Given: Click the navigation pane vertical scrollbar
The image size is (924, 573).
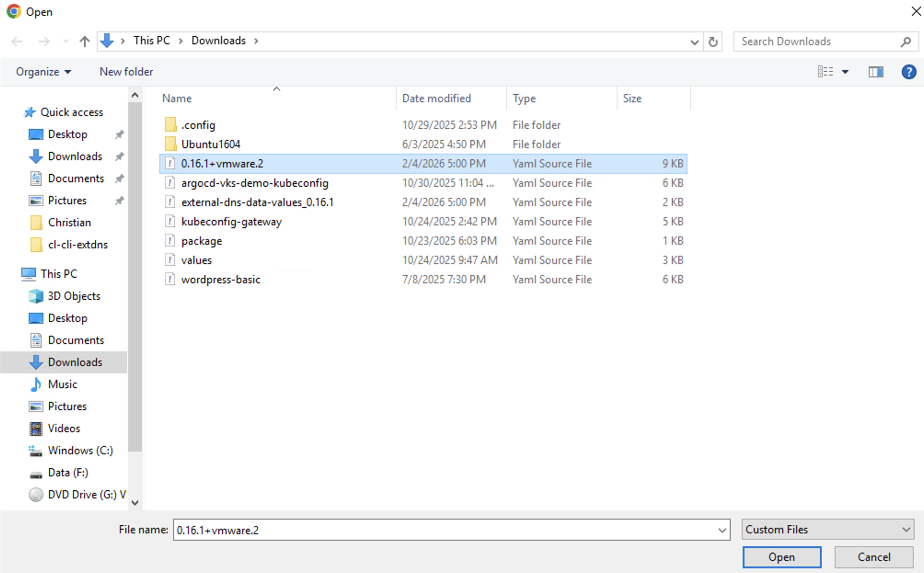Looking at the screenshot, I should click(x=135, y=276).
